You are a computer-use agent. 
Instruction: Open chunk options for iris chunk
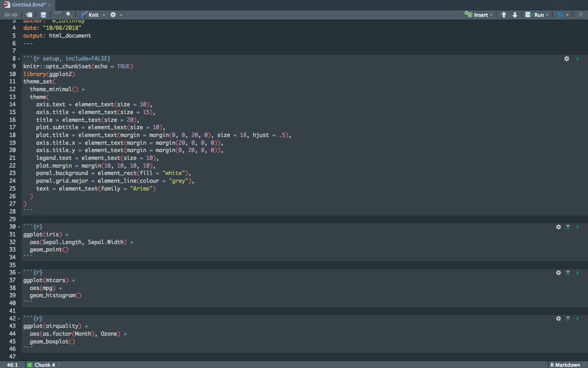(x=559, y=227)
